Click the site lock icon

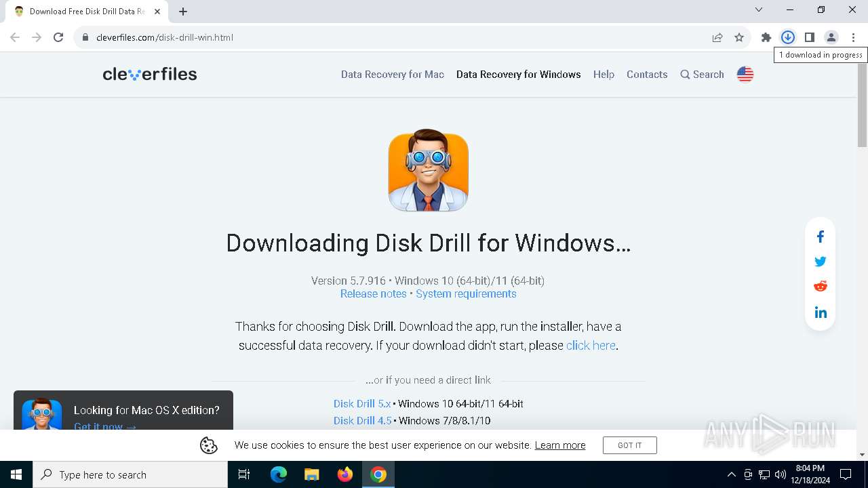tap(85, 37)
